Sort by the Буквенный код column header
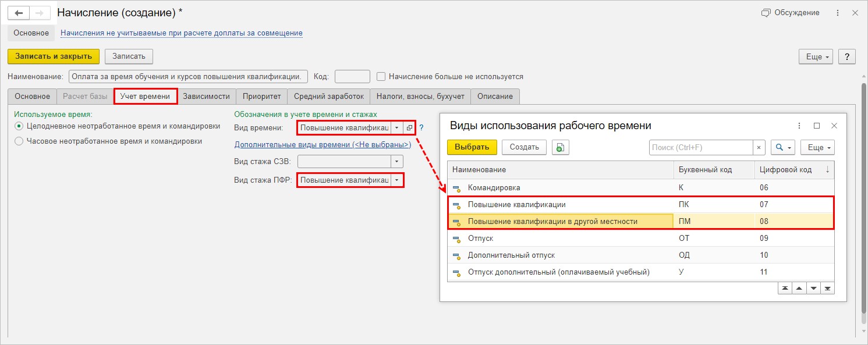868x345 pixels. pyautogui.click(x=714, y=169)
